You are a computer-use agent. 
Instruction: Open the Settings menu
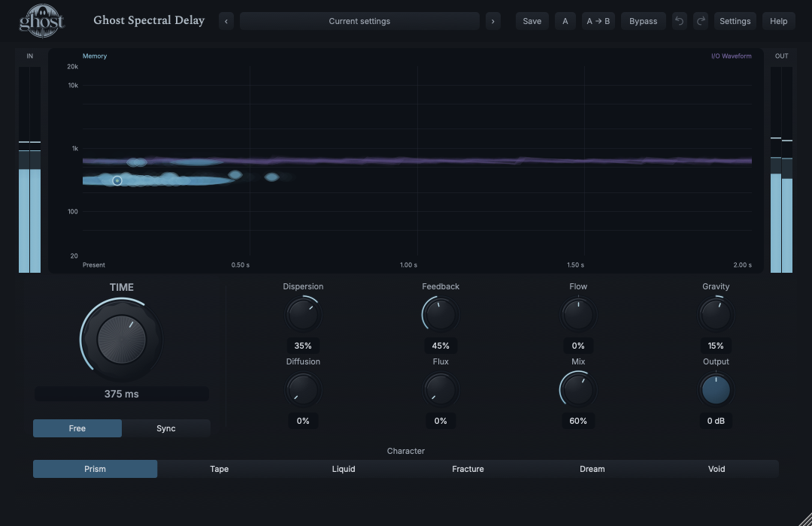click(x=735, y=21)
